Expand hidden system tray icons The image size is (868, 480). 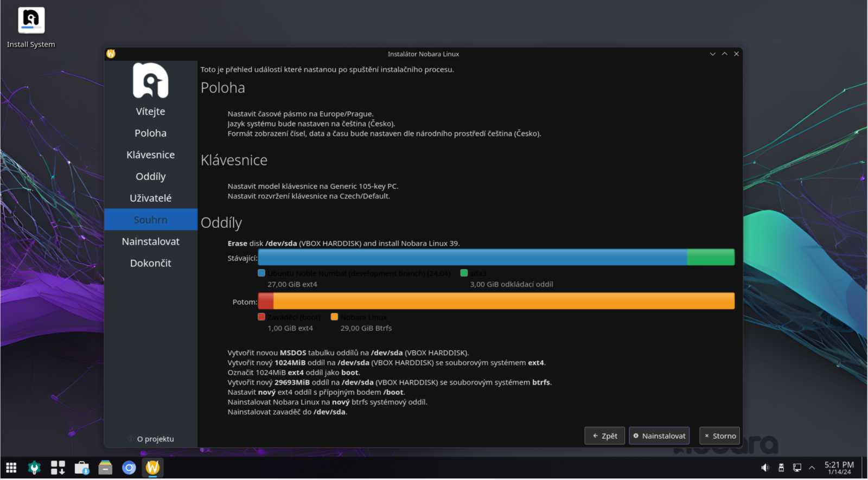[x=812, y=468]
